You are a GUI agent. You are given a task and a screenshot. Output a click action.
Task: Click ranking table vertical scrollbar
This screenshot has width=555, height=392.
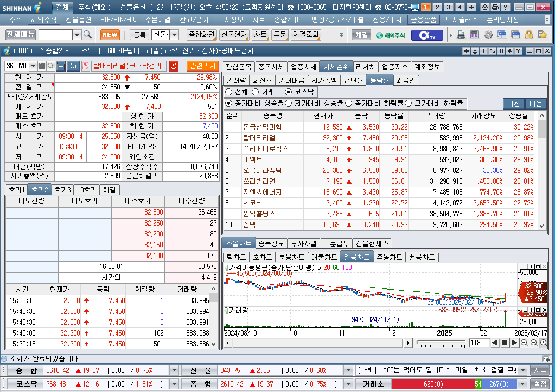(541, 171)
